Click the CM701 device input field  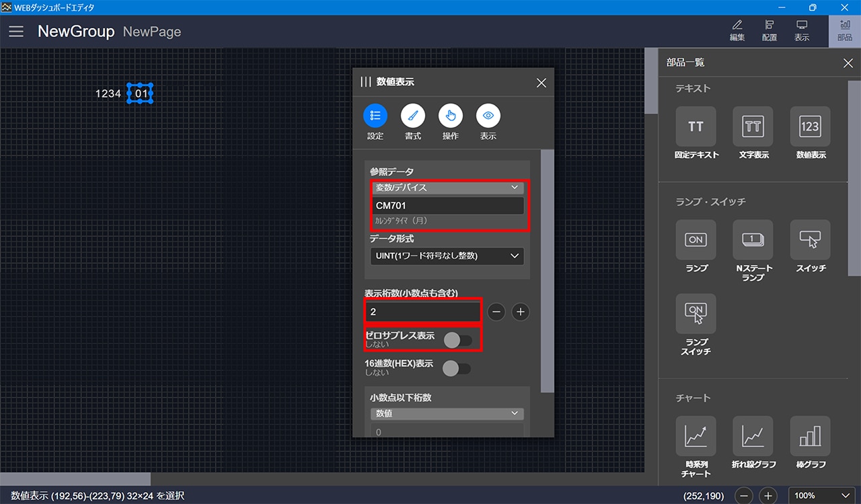tap(447, 206)
